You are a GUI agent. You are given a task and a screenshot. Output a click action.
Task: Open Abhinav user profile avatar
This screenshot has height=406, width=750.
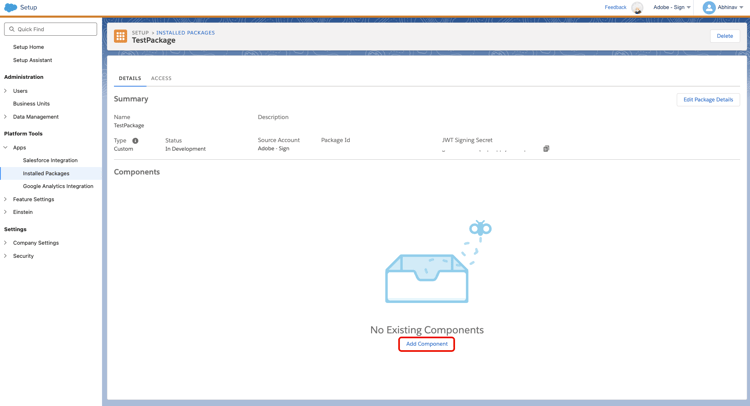click(x=709, y=7)
